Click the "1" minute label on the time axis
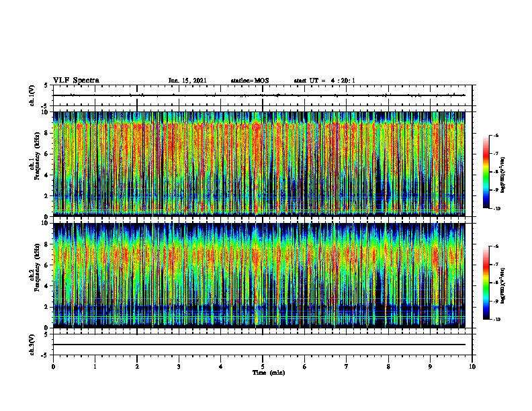Viewport: 532px width, 411px height. (95, 367)
